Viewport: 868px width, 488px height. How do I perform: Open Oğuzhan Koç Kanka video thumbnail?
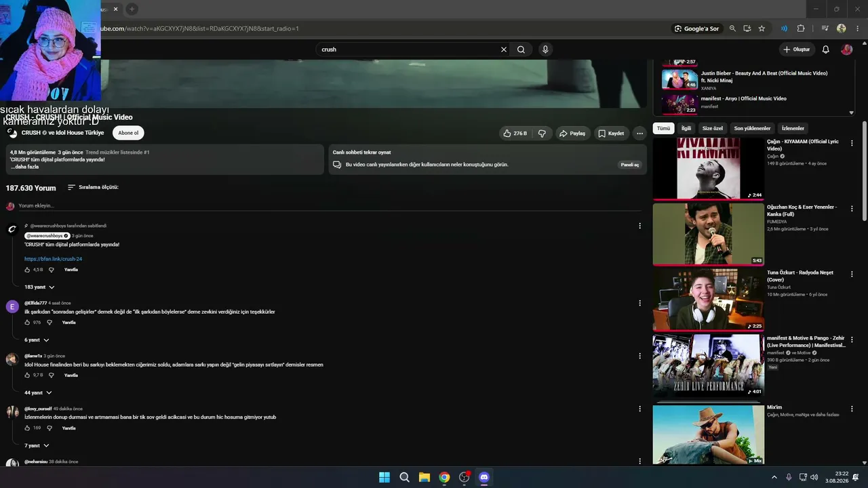pos(709,234)
